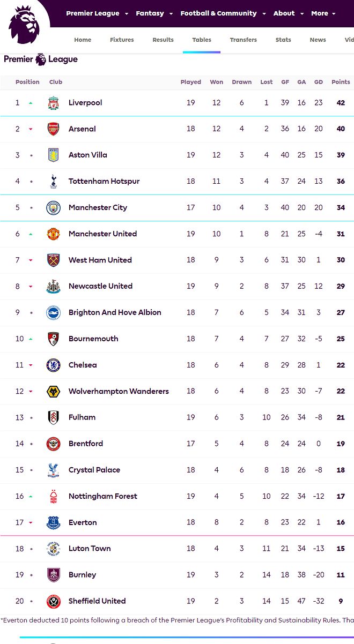Select the Chelsea club crest
This screenshot has height=644, width=354.
53,365
